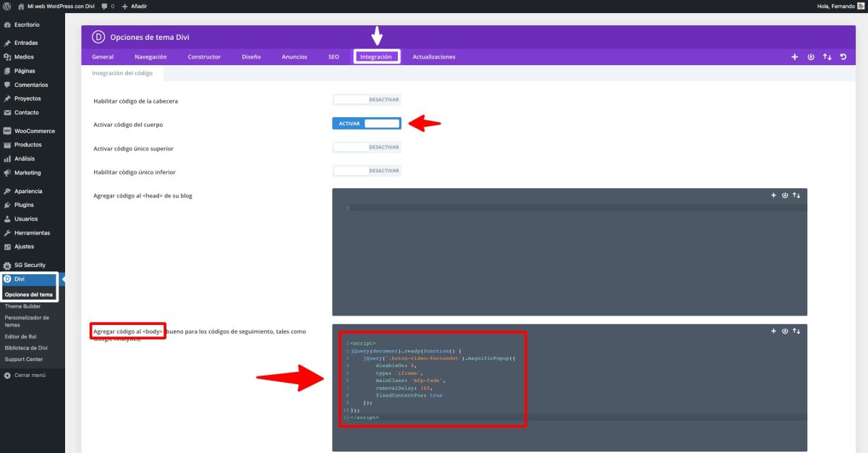Click the plus icon in the purple toolbar
Image resolution: width=868 pixels, height=453 pixels.
793,56
